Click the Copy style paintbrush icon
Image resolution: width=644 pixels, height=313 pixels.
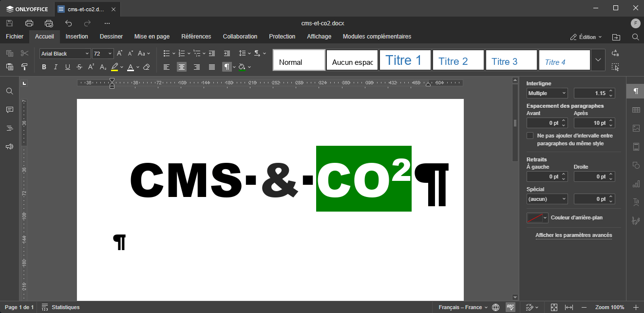tap(24, 67)
